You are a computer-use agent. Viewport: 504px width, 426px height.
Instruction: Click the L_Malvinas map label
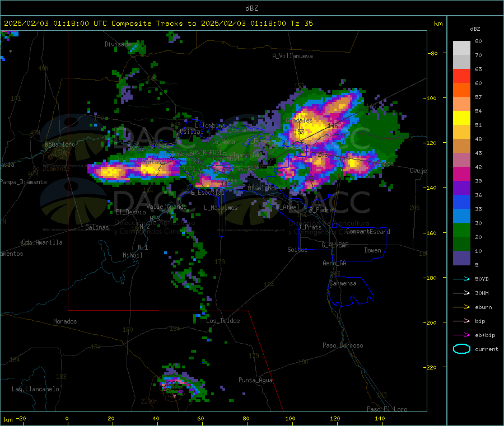(221, 208)
